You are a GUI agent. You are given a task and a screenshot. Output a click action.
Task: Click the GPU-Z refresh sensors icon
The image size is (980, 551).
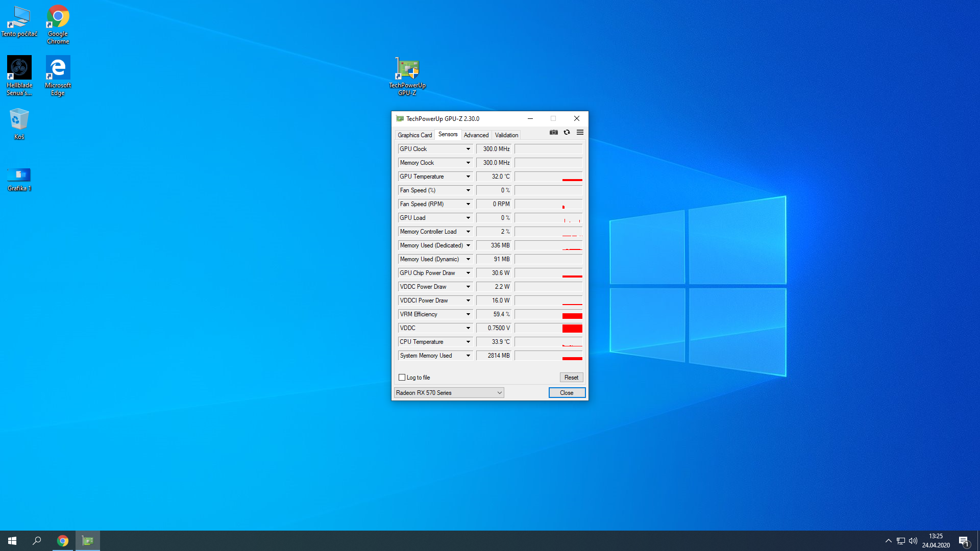(x=567, y=132)
